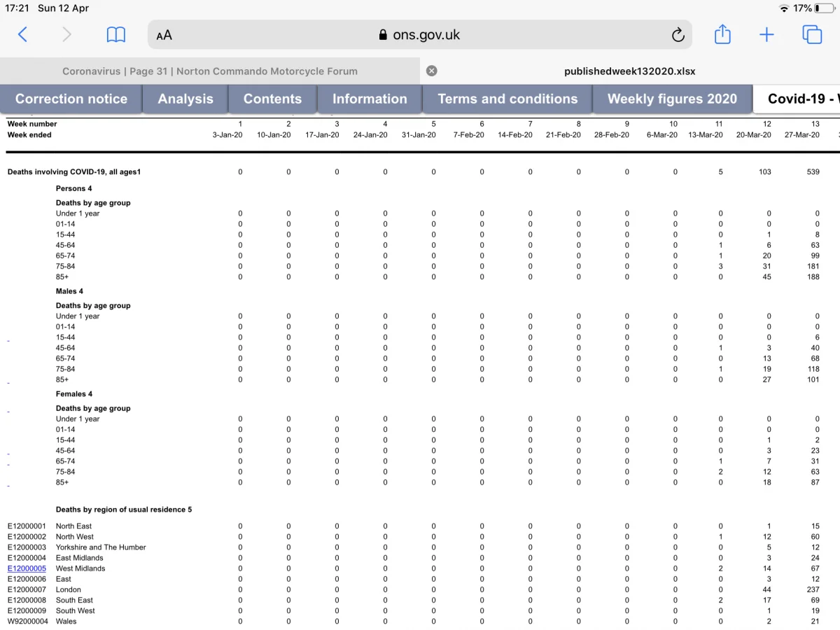Click the E12000005 region code link
840x630 pixels.
click(27, 568)
